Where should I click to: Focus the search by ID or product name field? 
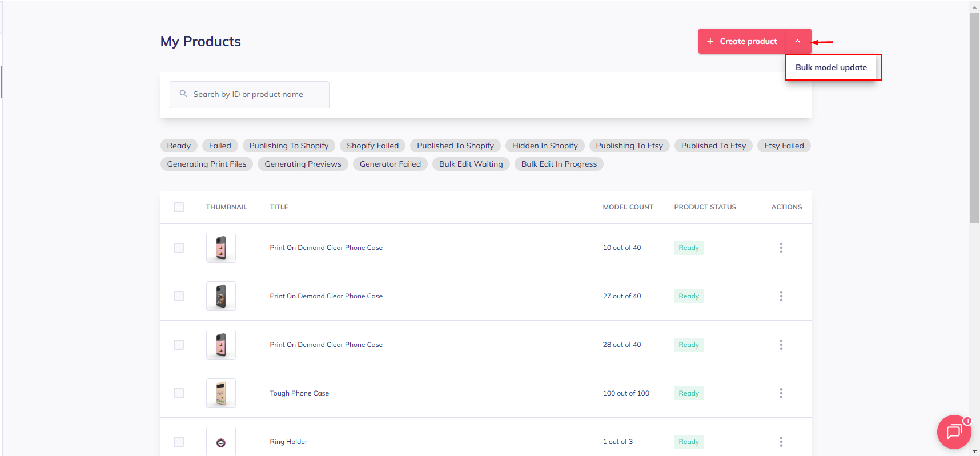point(257,95)
